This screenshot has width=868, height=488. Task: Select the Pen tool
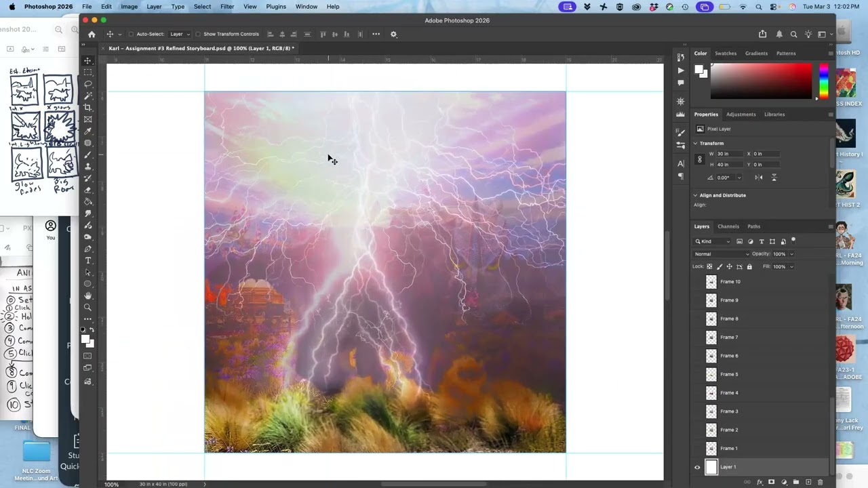88,249
